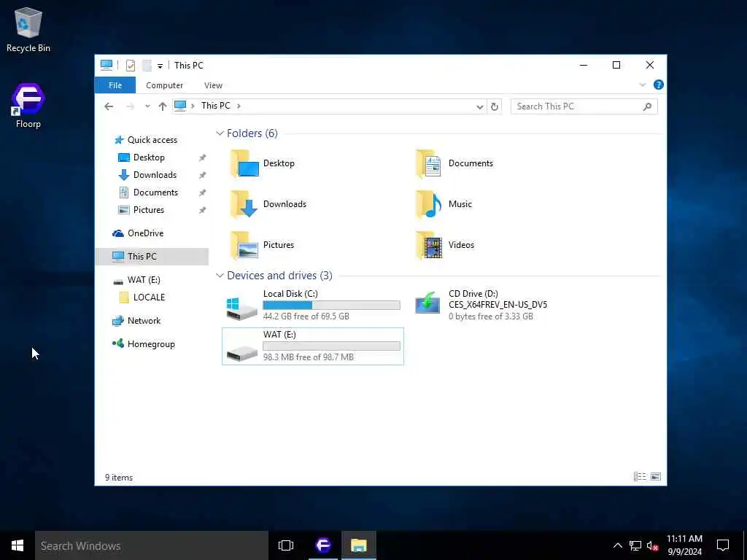The width and height of the screenshot is (747, 560).
Task: Click 'CES_X64FREV_EN-US_DV5' label
Action: tap(498, 305)
